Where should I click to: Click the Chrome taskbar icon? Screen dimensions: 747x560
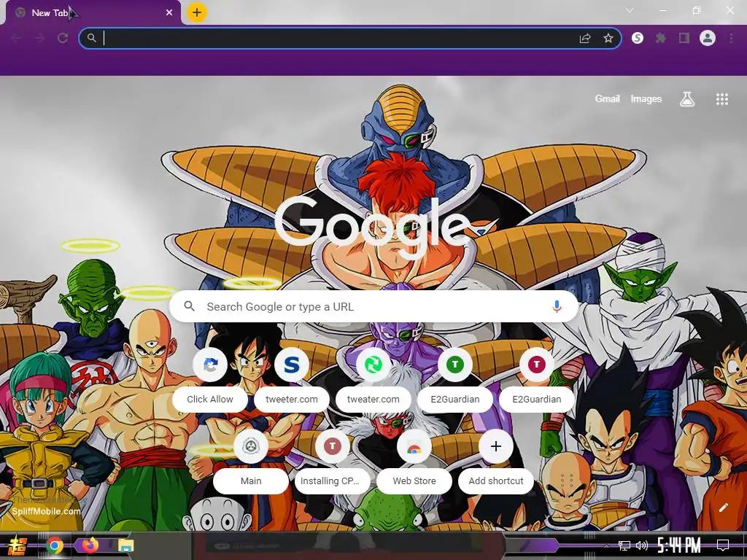coord(55,545)
